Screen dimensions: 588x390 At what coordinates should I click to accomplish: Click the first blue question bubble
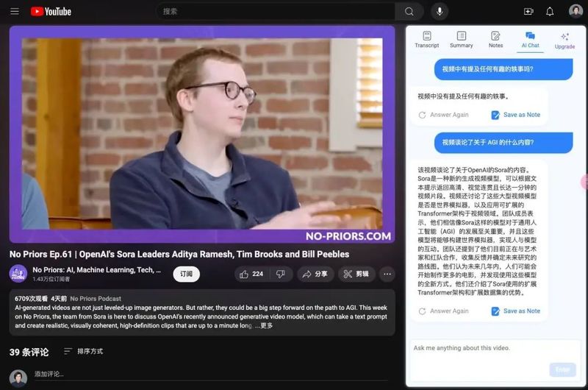pyautogui.click(x=503, y=69)
